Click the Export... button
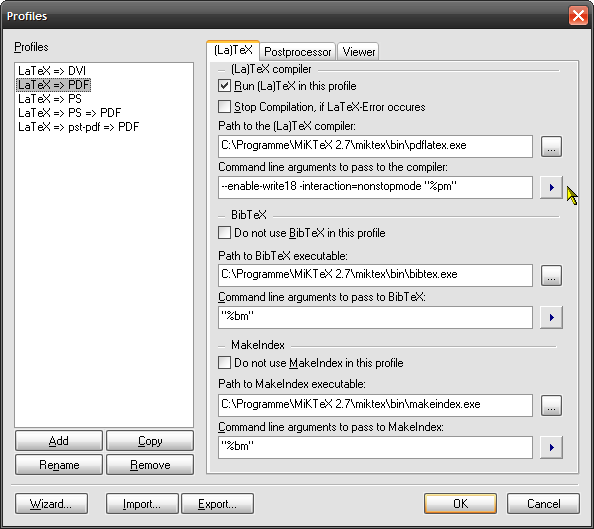Screen dimensions: 594x529 tap(217, 504)
